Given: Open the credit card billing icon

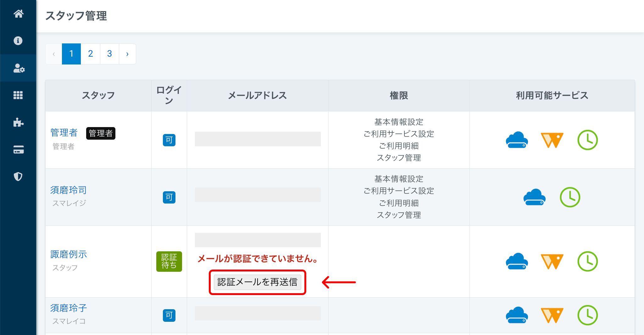Looking at the screenshot, I should click(x=18, y=150).
